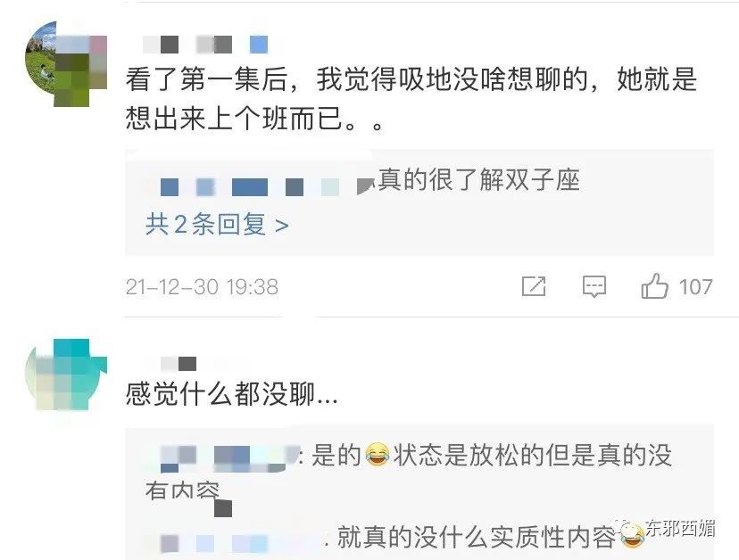The width and height of the screenshot is (739, 560).
Task: Click the timestamp 21-12-30 19:38
Action: (x=202, y=287)
